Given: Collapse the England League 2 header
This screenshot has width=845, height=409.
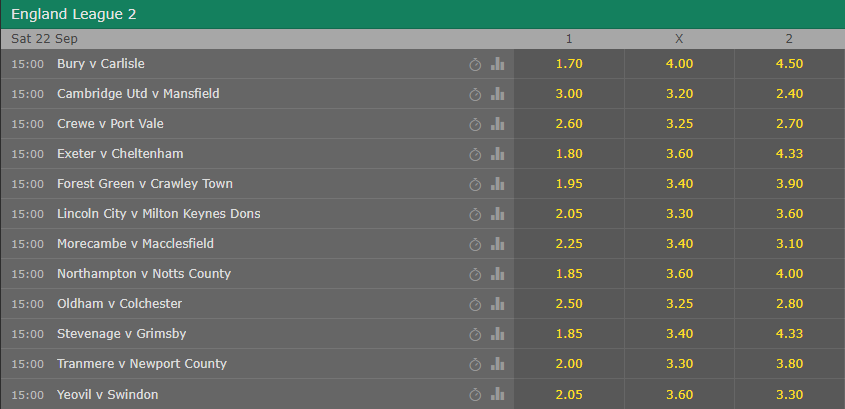Looking at the screenshot, I should 422,15.
